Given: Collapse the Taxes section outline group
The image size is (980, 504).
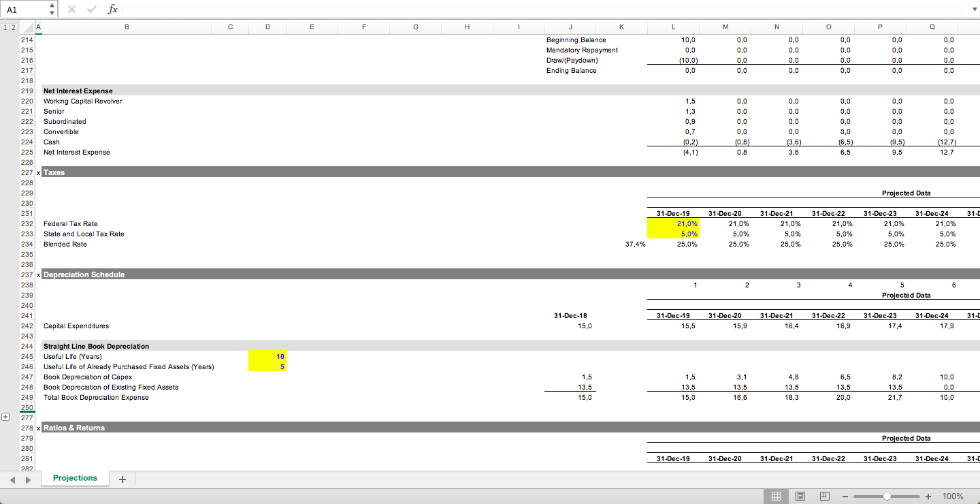Looking at the screenshot, I should point(37,172).
